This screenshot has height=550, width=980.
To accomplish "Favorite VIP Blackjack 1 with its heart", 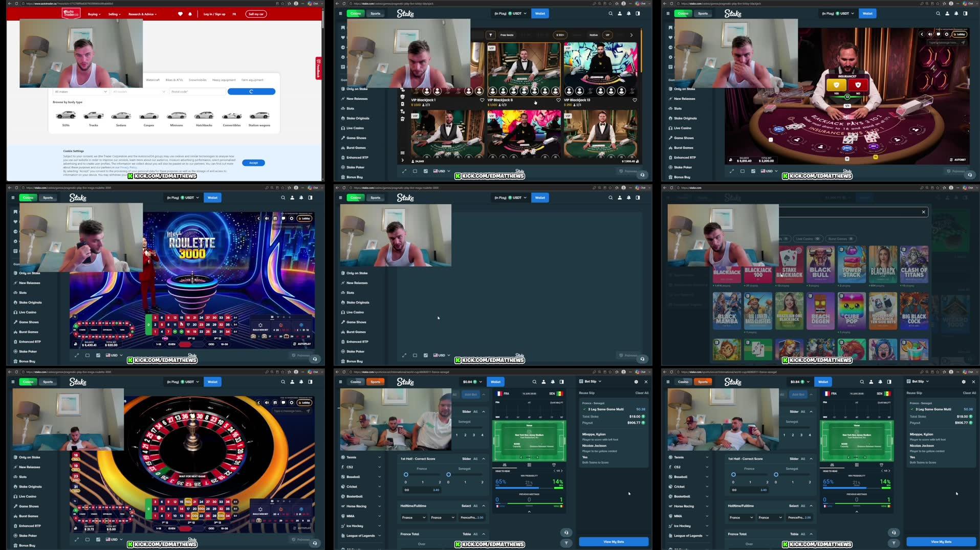I will [x=482, y=100].
